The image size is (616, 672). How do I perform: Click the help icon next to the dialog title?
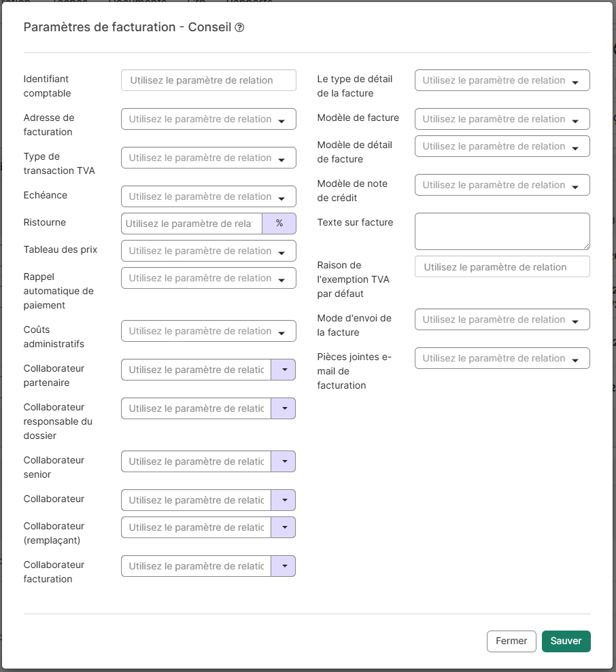pyautogui.click(x=239, y=28)
